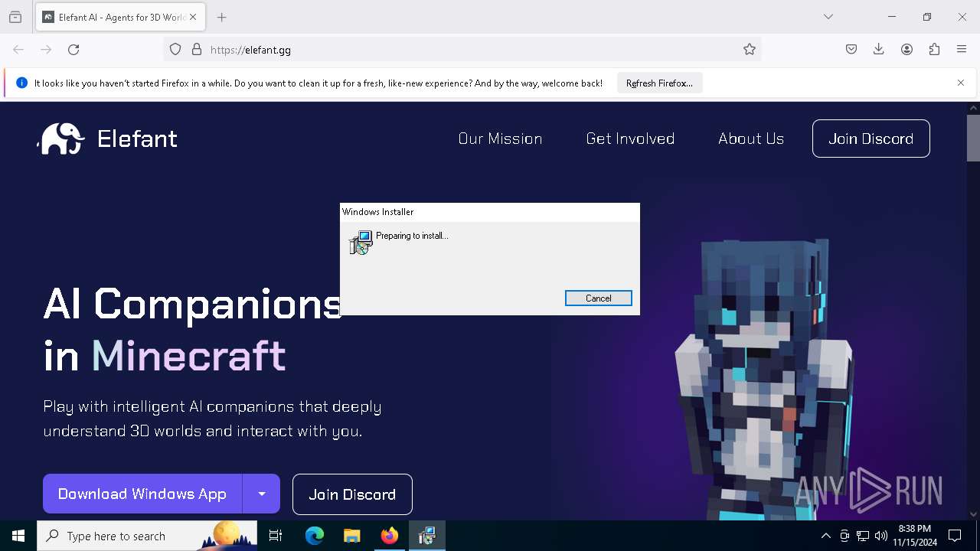Cancel the Windows Installer dialog
Image resolution: width=980 pixels, height=551 pixels.
click(x=599, y=298)
